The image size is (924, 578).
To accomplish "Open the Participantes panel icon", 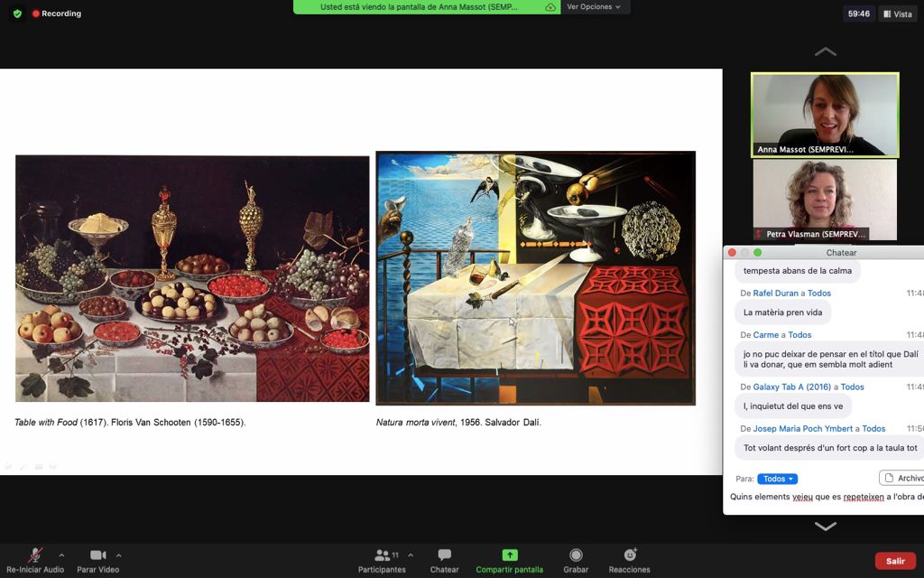I will click(383, 555).
